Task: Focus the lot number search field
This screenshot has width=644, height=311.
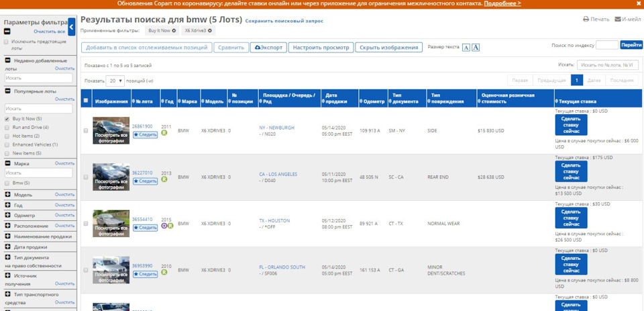Action: [608, 65]
